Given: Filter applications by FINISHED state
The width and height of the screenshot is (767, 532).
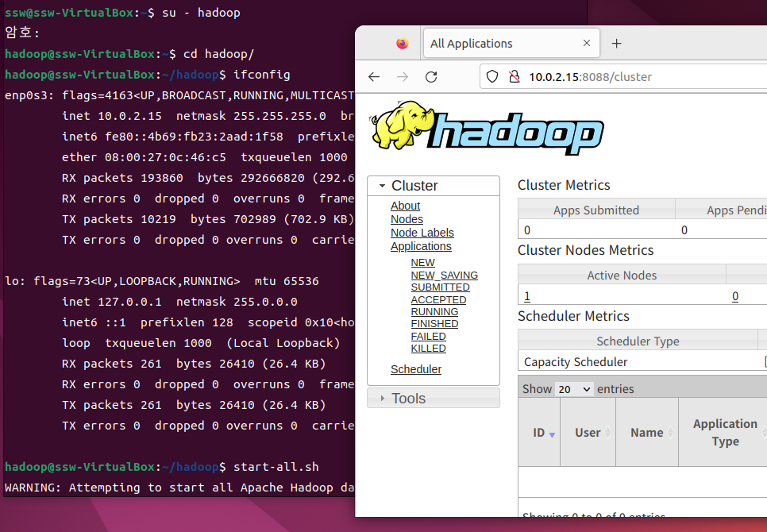Looking at the screenshot, I should (434, 324).
